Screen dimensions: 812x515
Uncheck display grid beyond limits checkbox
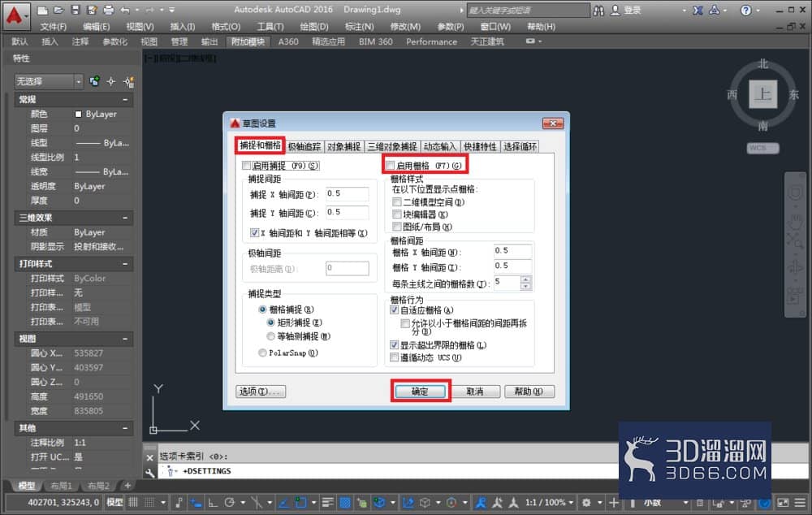(x=394, y=345)
